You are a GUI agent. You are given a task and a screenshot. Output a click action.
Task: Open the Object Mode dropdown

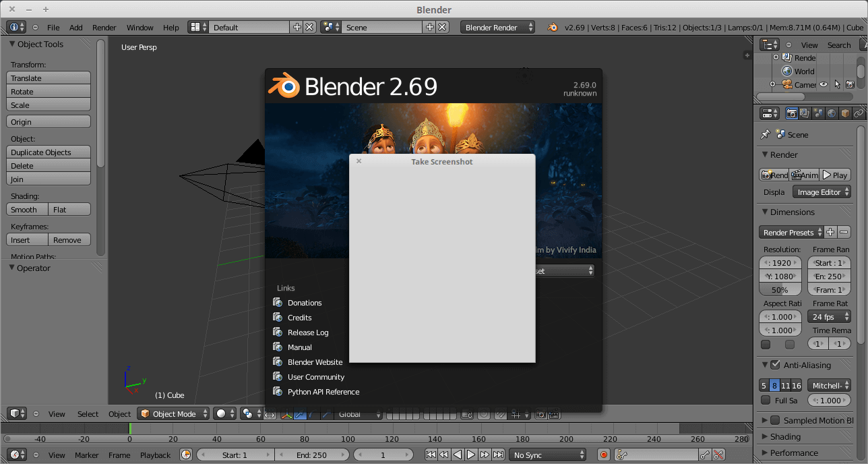[173, 414]
